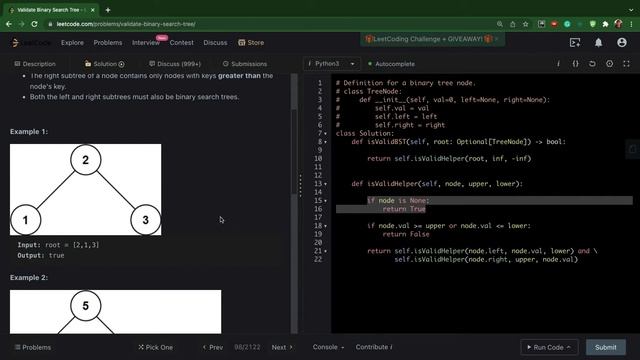Collapse code fold at line 13
Image resolution: width=640 pixels, height=360 pixels.
coord(325,184)
